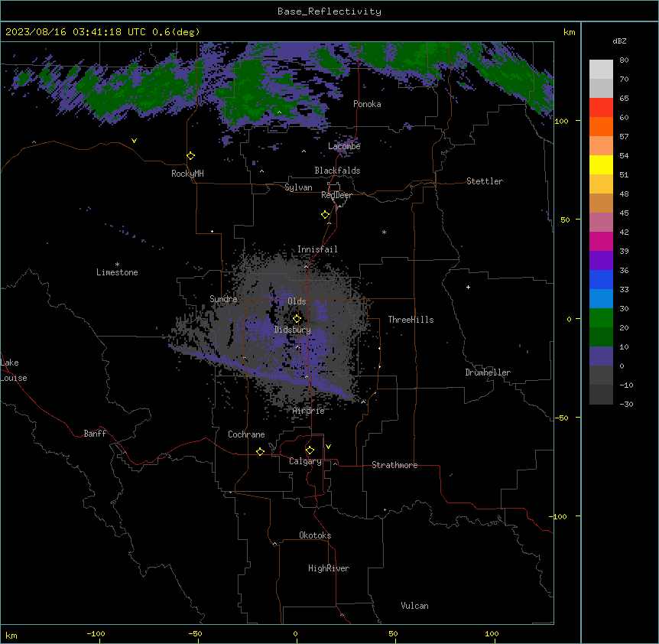Select the slate purple 0-10 dBZ swatch
The width and height of the screenshot is (659, 644).
click(x=601, y=356)
